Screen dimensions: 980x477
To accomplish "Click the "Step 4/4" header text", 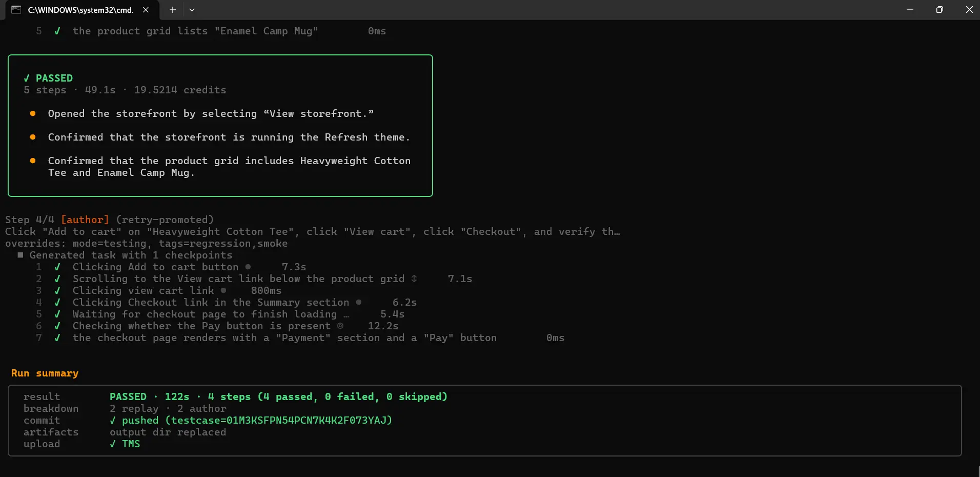I will (29, 220).
